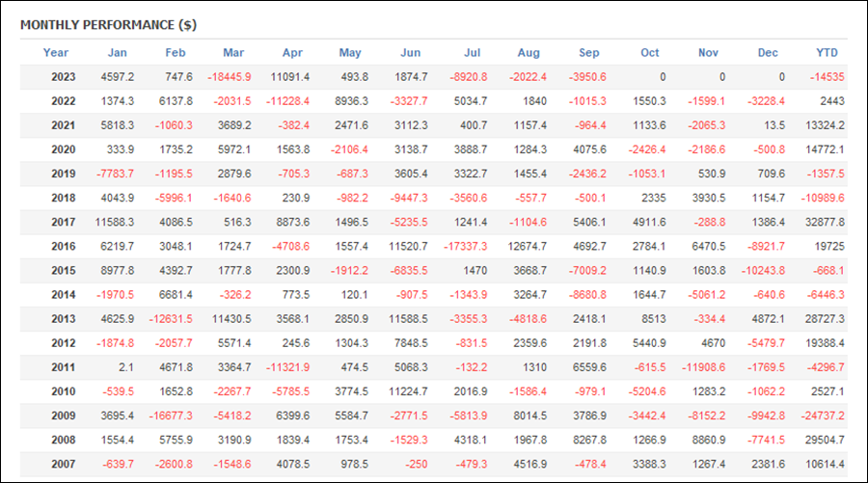Click the Dec column header
Screen dimensions: 868x483
pyautogui.click(x=768, y=53)
